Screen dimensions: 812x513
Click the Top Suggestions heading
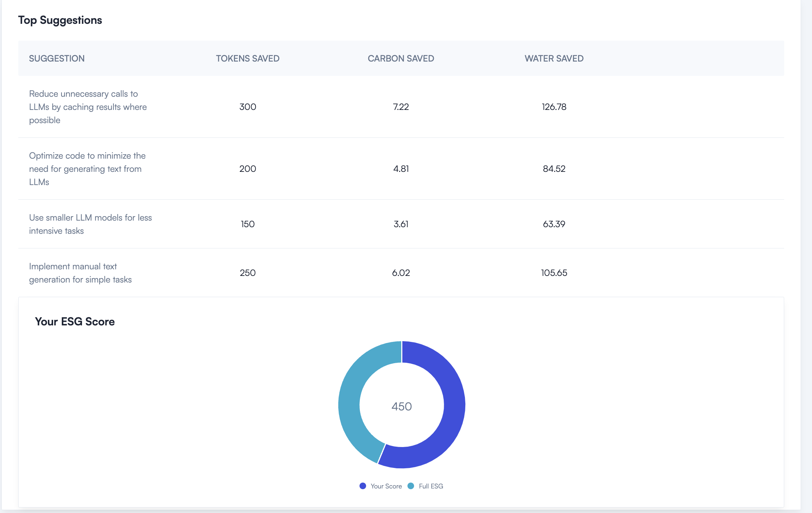60,20
